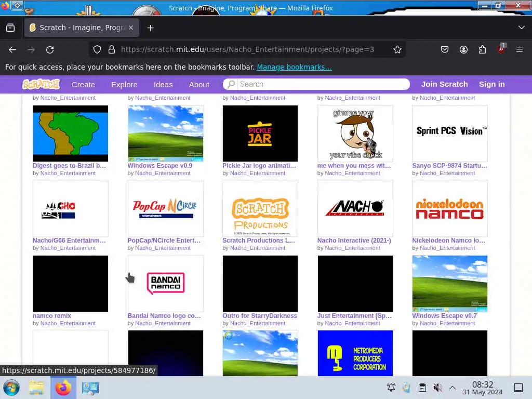This screenshot has width=532, height=399.
Task: Open the Pickle Jar logo animati... title link
Action: (259, 166)
